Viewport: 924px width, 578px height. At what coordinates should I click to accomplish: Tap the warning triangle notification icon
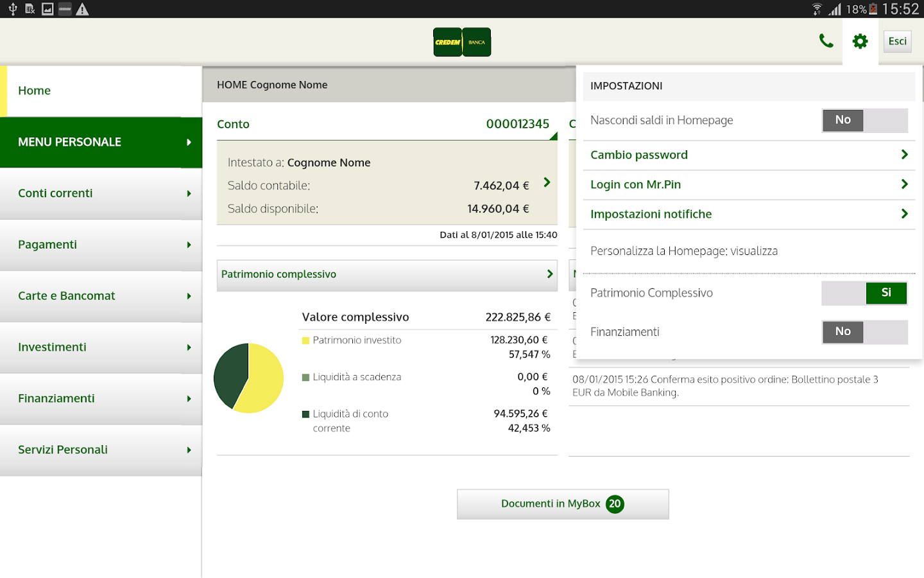point(82,9)
